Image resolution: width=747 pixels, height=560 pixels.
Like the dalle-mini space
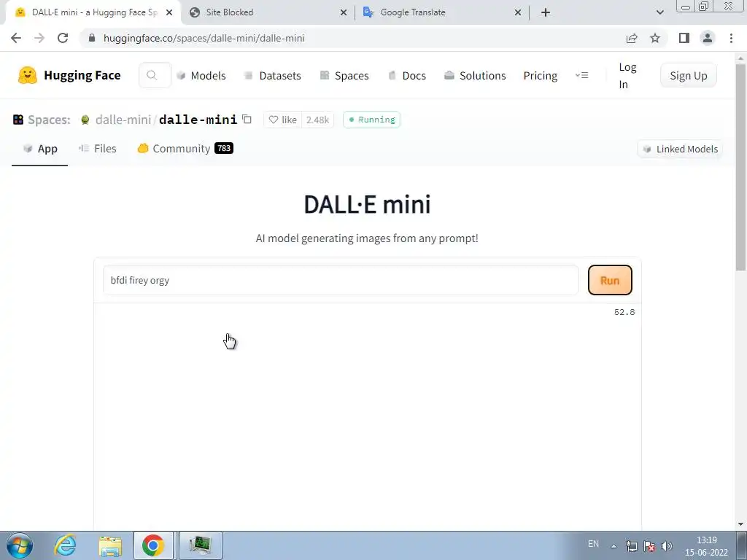click(283, 120)
